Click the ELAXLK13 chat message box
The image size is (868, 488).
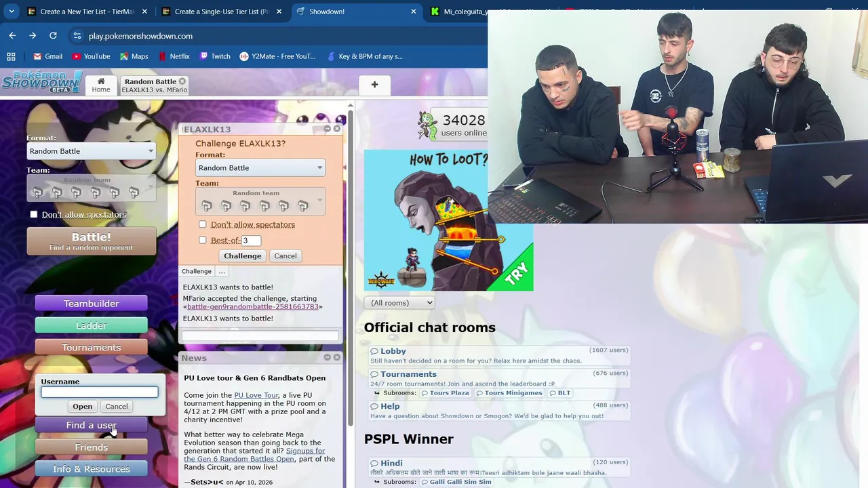(x=260, y=335)
